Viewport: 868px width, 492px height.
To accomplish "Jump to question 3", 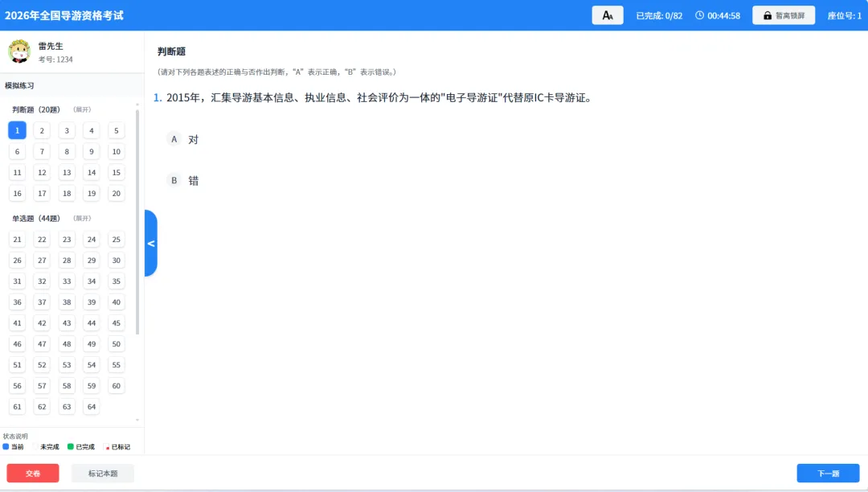I will [x=67, y=130].
